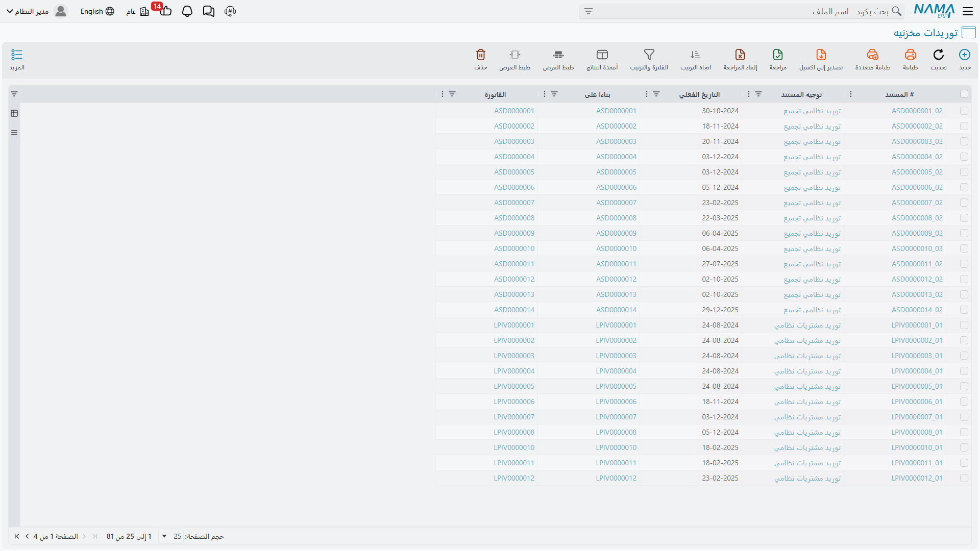This screenshot has width=980, height=551.
Task: Open notifications bell icon
Action: click(187, 11)
